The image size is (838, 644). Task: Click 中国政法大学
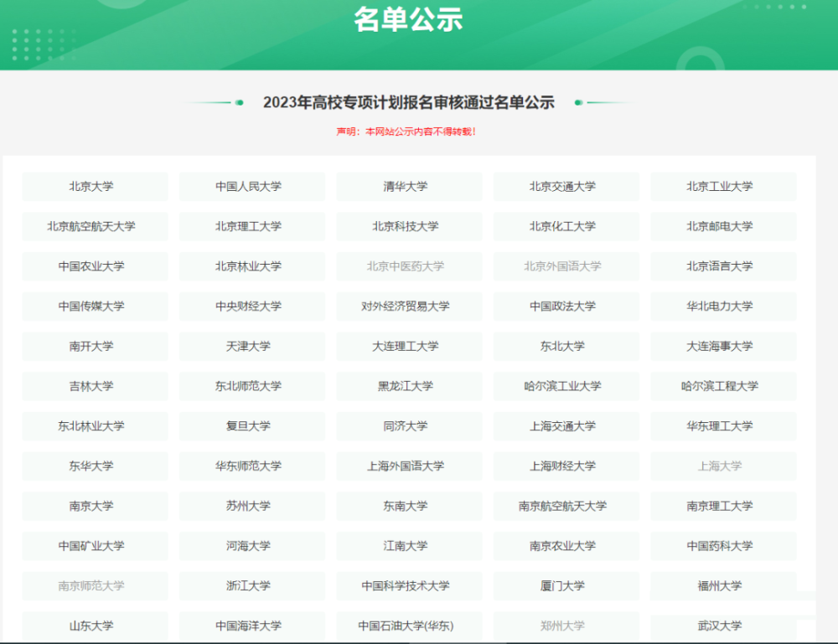pos(566,307)
